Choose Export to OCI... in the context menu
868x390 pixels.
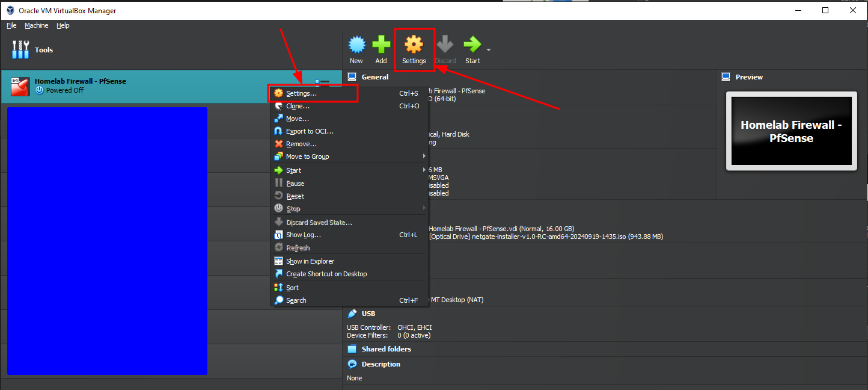[349, 131]
